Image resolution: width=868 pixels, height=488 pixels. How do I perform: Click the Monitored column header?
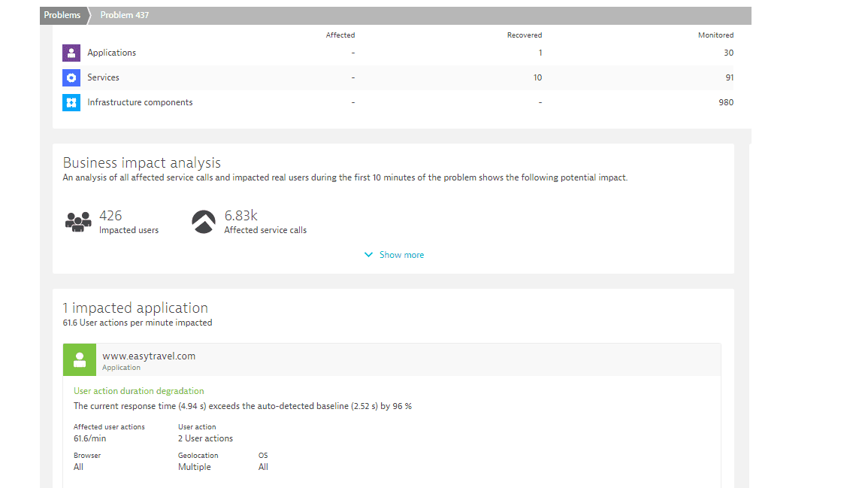(x=715, y=35)
